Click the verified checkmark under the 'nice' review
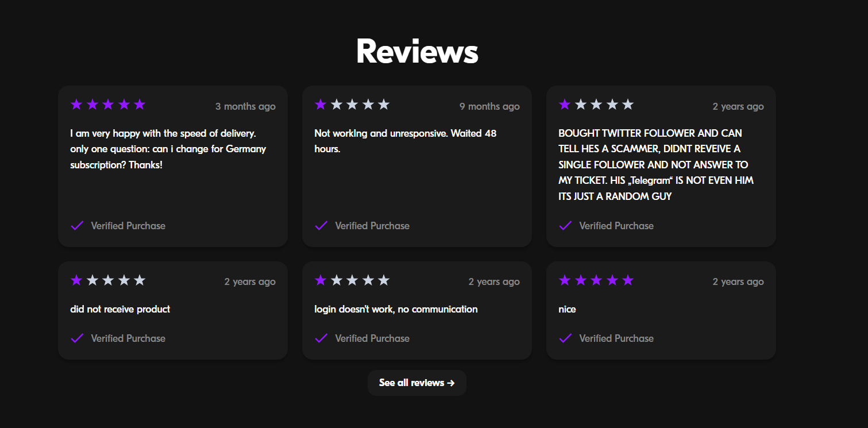 pyautogui.click(x=566, y=338)
